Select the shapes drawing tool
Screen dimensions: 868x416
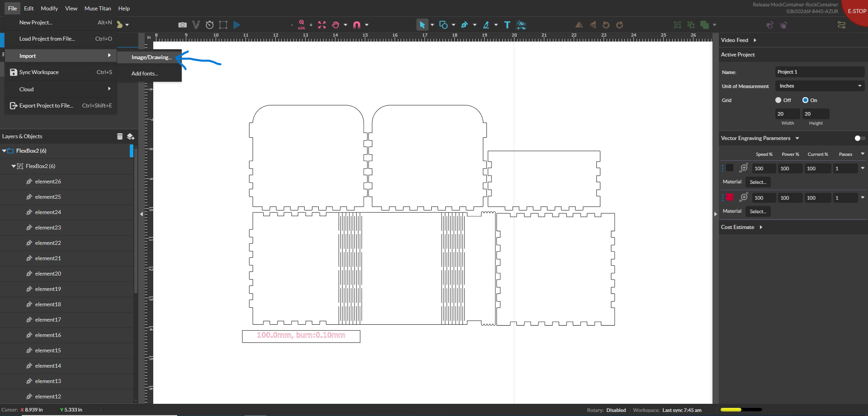click(443, 25)
